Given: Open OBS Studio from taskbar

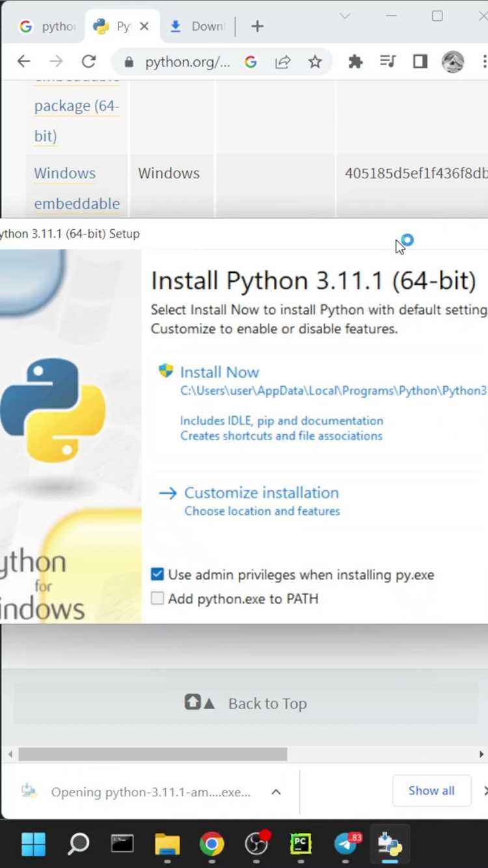Looking at the screenshot, I should [x=256, y=844].
